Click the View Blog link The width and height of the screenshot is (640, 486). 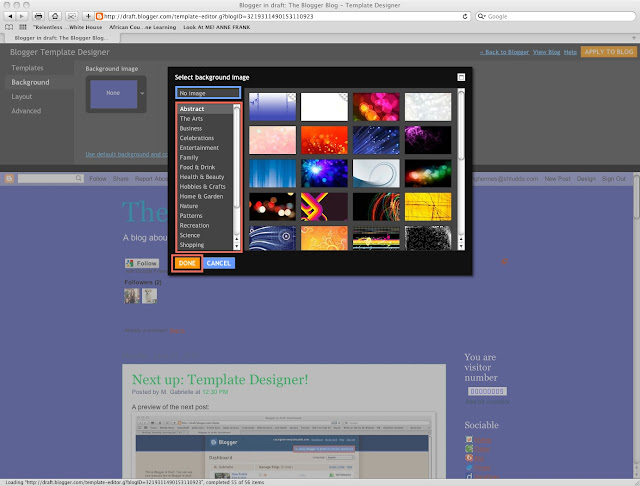click(x=547, y=52)
